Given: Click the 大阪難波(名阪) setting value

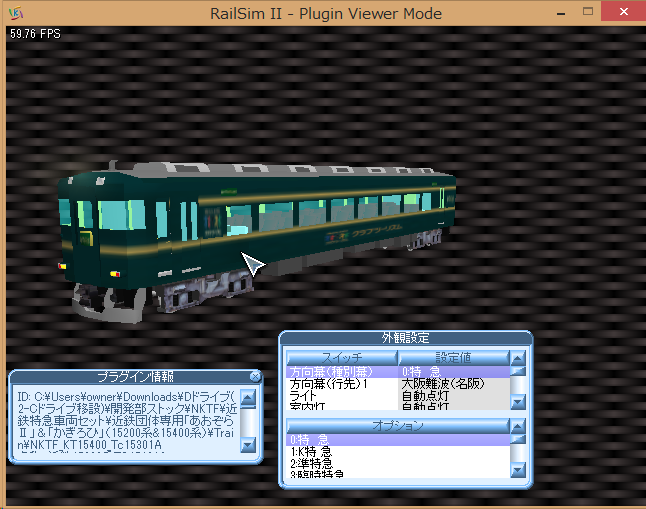Looking at the screenshot, I should [443, 384].
